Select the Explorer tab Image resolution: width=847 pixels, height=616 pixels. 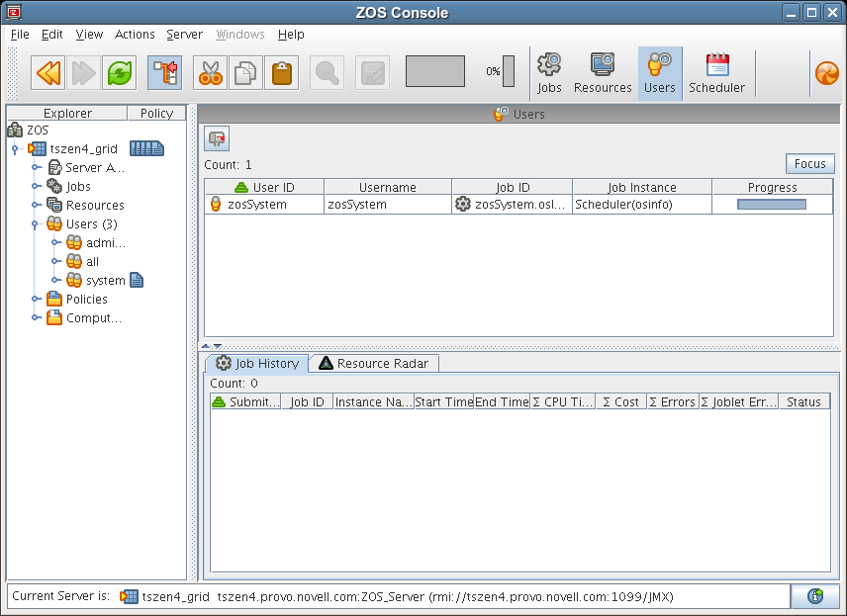coord(67,113)
